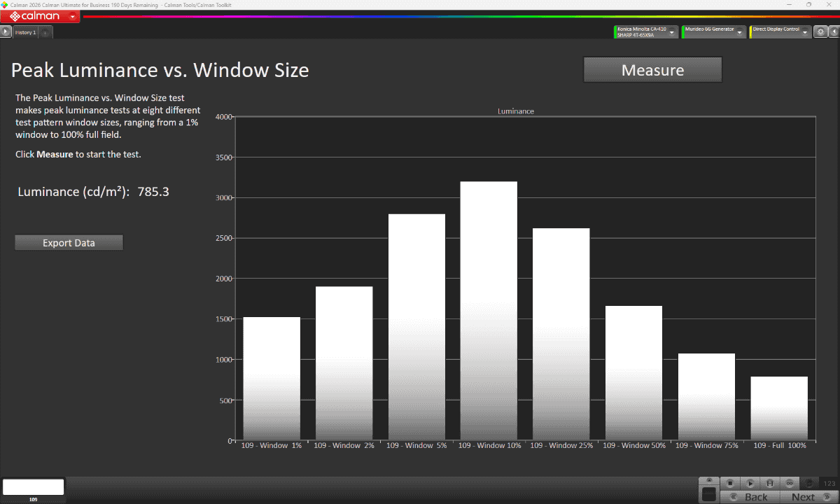The width and height of the screenshot is (840, 504).
Task: Expand the left panel arrow beside History 1
Action: coord(6,31)
